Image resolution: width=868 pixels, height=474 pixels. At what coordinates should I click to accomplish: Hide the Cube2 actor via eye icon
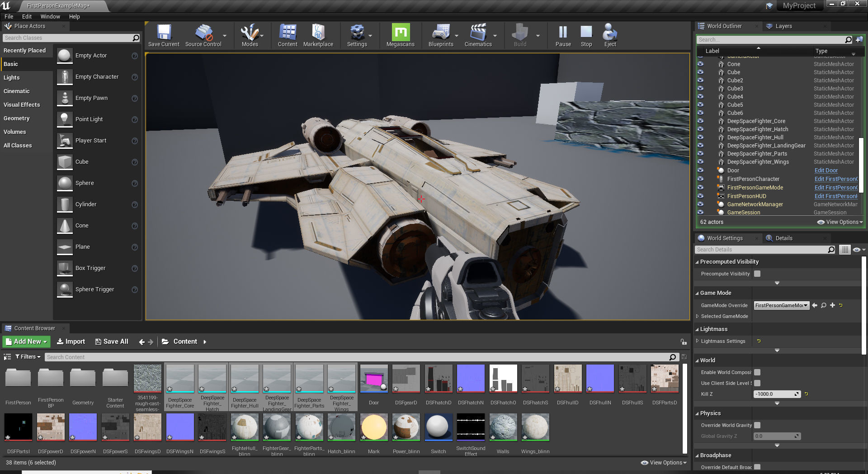tap(700, 81)
